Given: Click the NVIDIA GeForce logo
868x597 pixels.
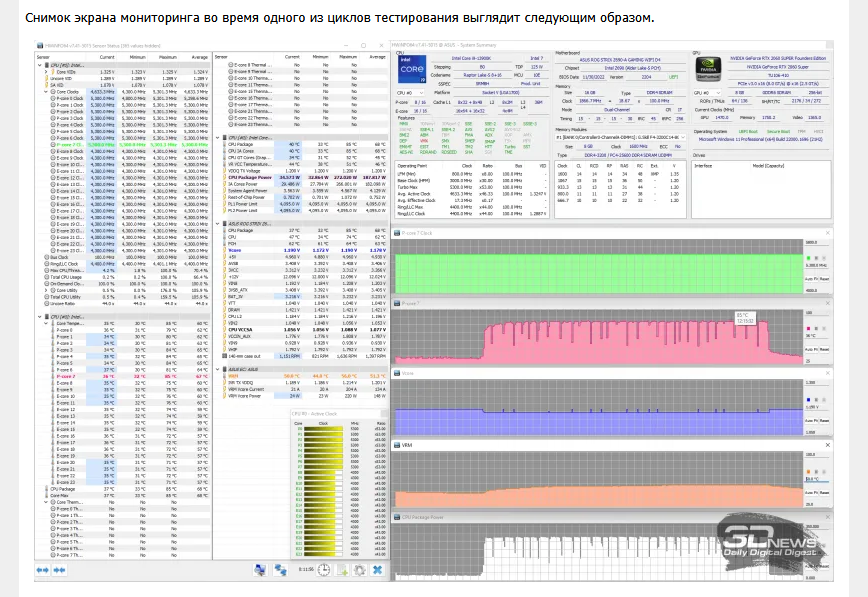Looking at the screenshot, I should pyautogui.click(x=708, y=69).
